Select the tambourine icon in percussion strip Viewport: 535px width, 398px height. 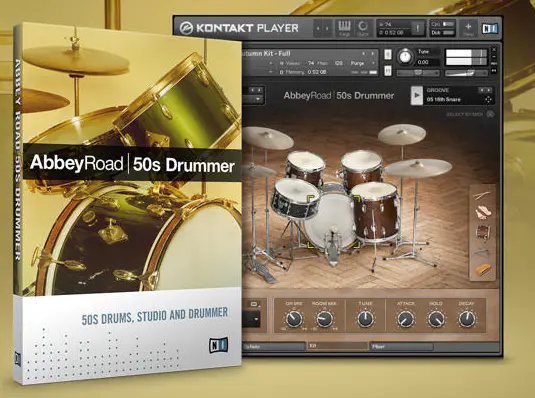[483, 233]
